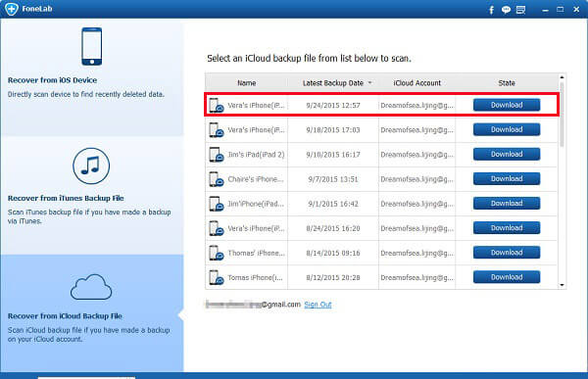Select the "Jim'iPhone(iPad..." name cell
The width and height of the screenshot is (588, 379).
point(256,204)
